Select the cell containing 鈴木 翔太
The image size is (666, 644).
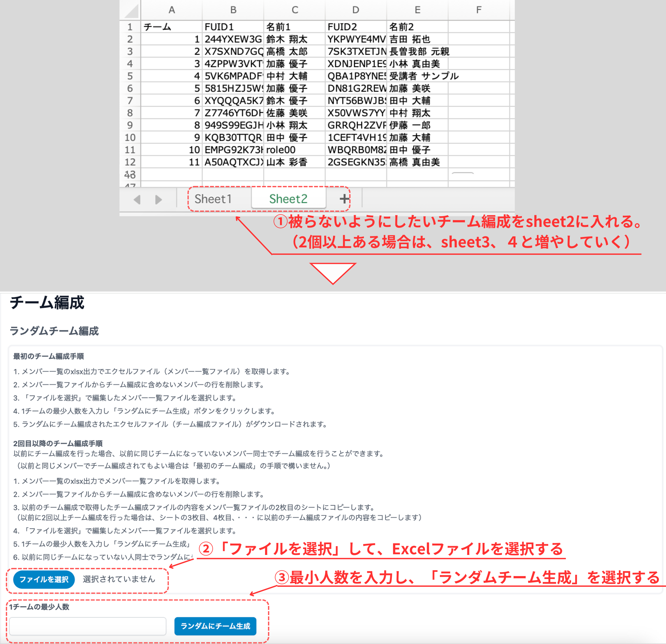(294, 39)
